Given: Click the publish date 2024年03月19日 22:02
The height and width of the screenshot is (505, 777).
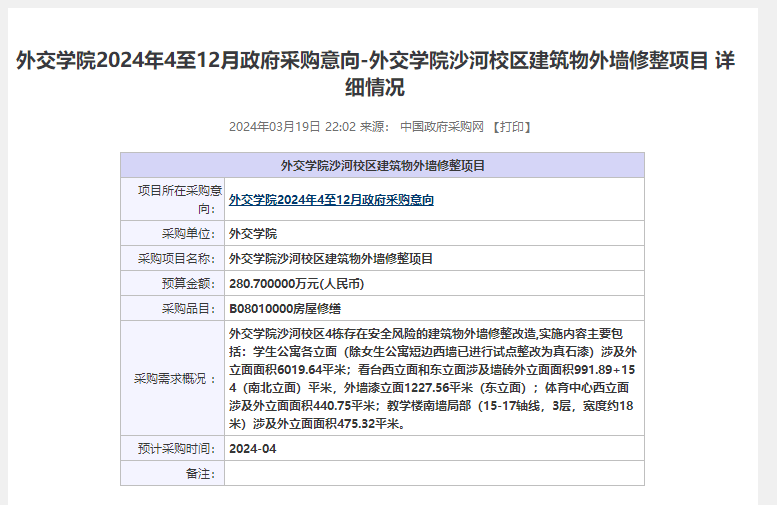Looking at the screenshot, I should point(292,127).
